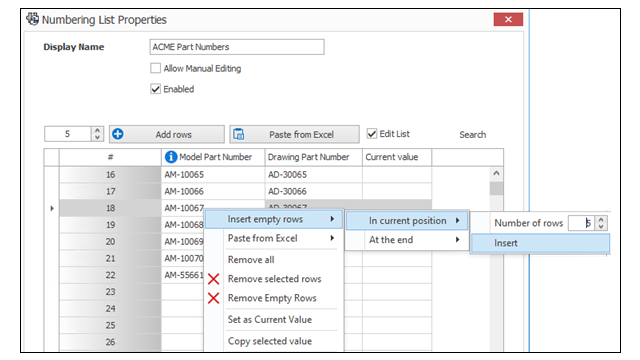Click the Add rows button
The image size is (640, 360).
pos(167,134)
